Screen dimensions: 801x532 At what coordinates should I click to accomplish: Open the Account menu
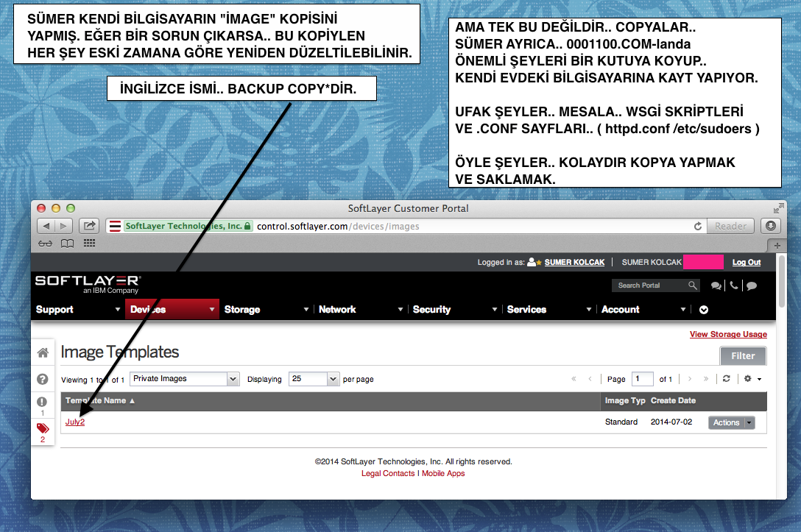point(643,309)
